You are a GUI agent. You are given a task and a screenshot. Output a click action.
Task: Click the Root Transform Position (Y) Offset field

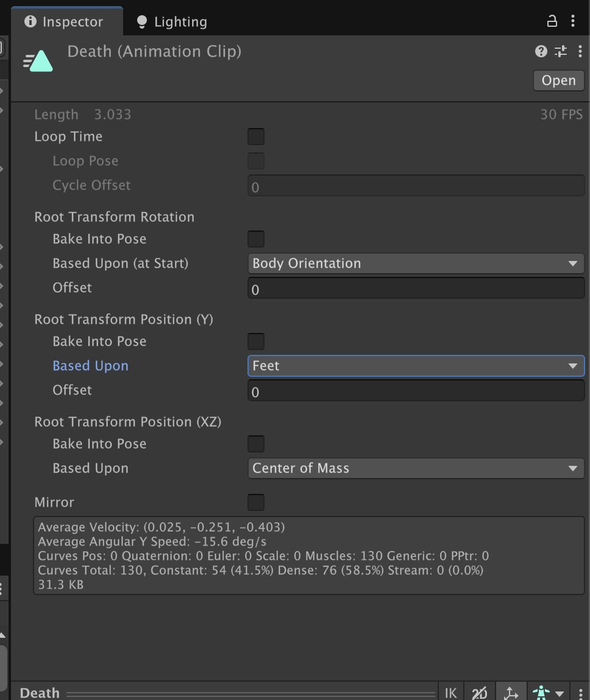click(x=416, y=390)
